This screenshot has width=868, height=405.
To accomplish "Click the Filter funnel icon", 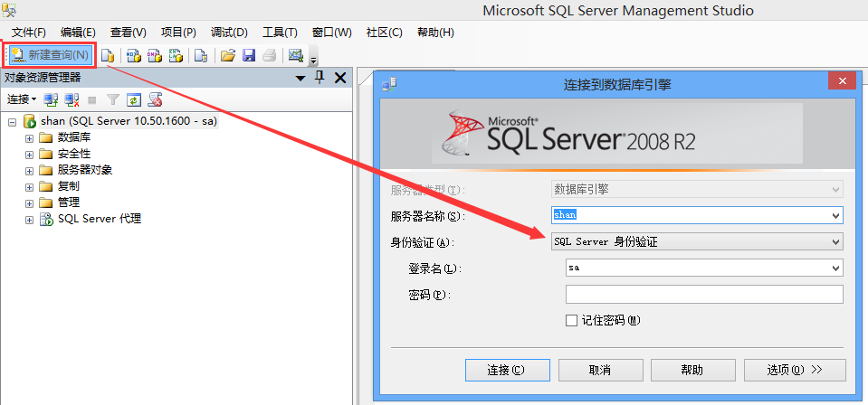I will pos(113,99).
